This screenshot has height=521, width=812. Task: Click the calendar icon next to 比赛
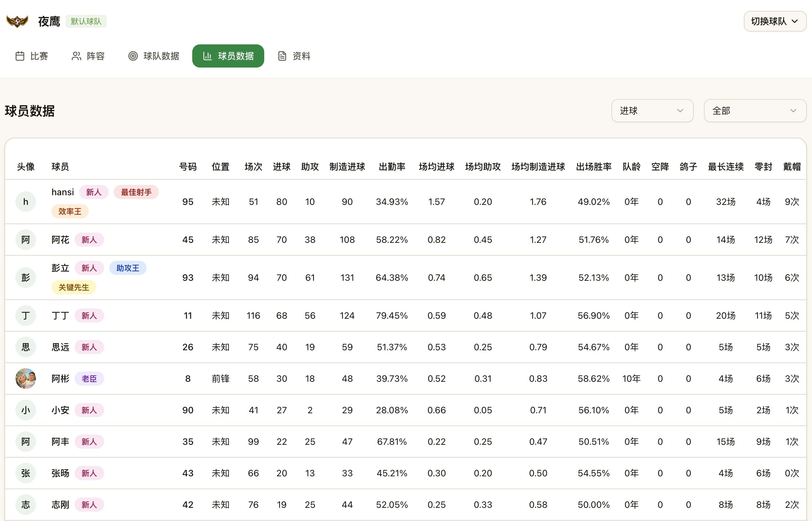(x=20, y=56)
